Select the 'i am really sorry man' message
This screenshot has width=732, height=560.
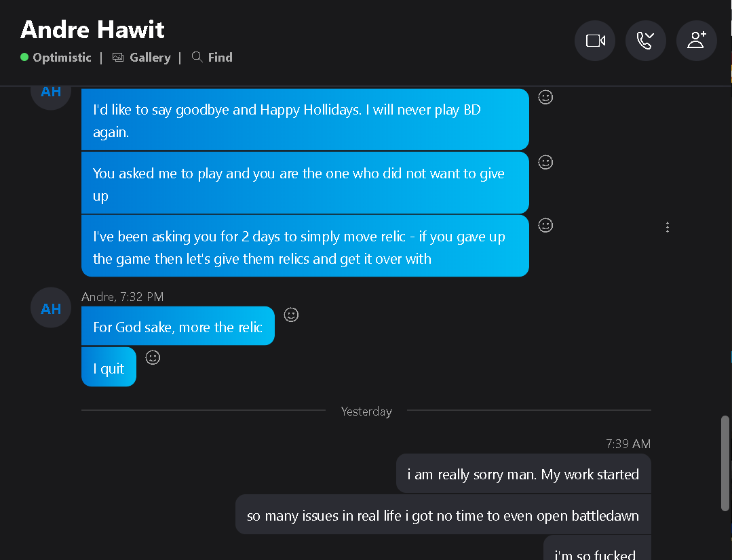point(523,474)
